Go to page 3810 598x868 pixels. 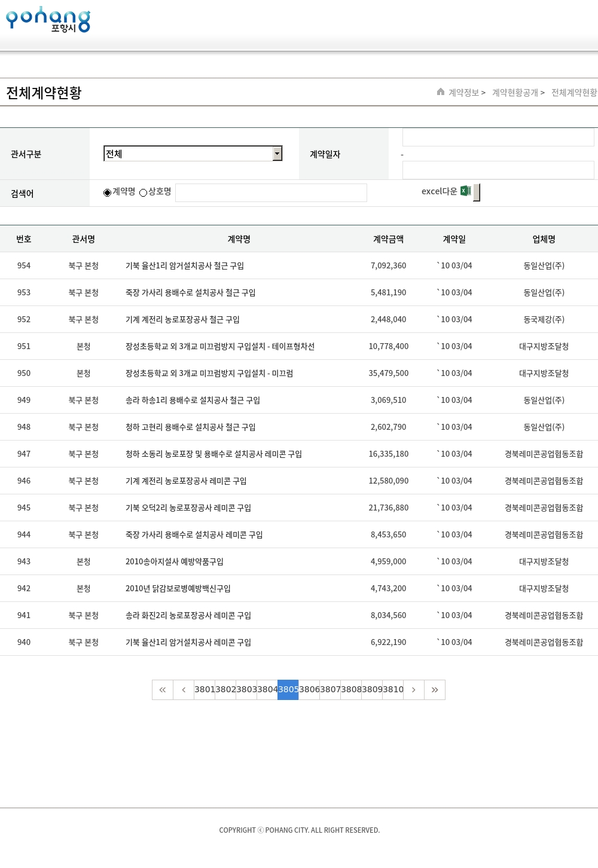pos(393,690)
